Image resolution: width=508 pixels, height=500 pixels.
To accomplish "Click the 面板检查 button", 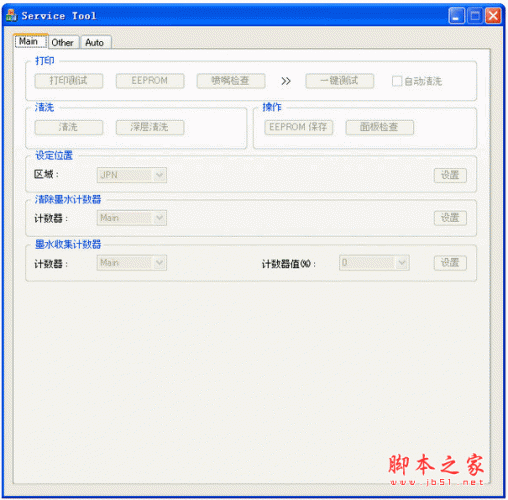I will [x=380, y=127].
